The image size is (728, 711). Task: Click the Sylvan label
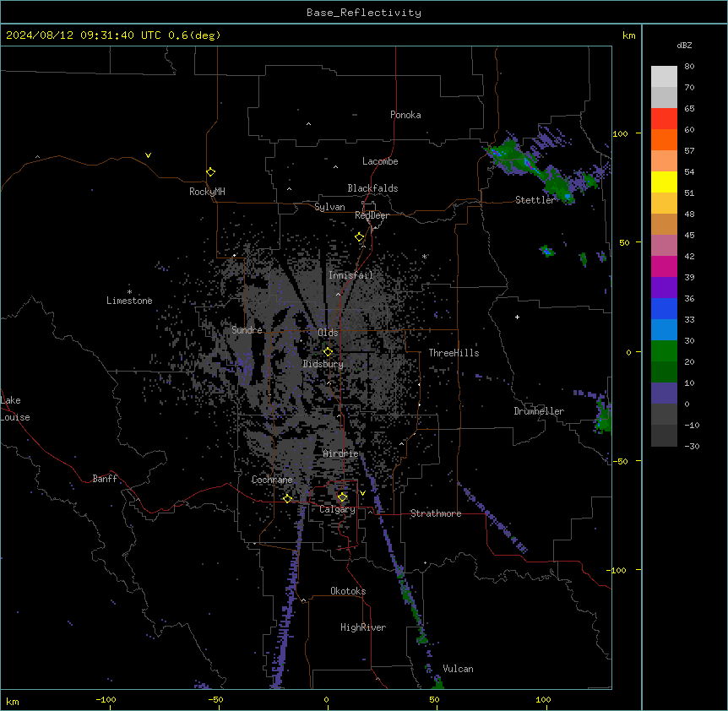click(x=329, y=207)
